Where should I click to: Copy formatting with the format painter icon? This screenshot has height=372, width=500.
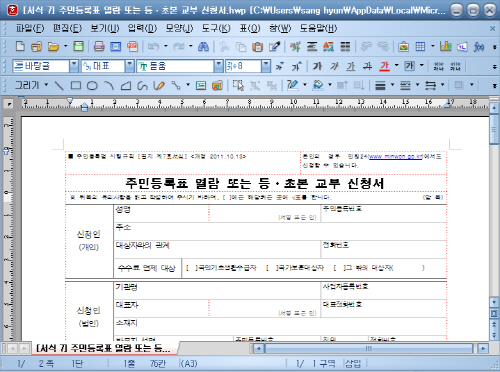pyautogui.click(x=274, y=47)
